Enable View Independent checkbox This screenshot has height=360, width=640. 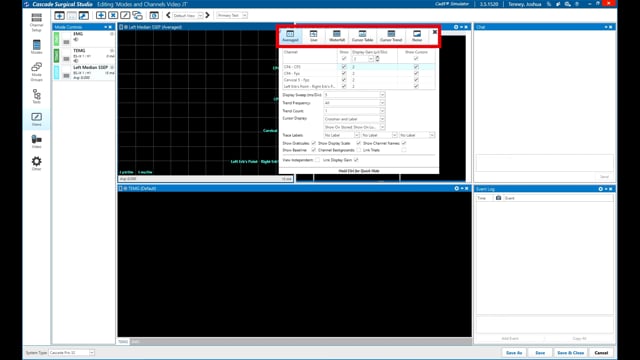click(318, 160)
